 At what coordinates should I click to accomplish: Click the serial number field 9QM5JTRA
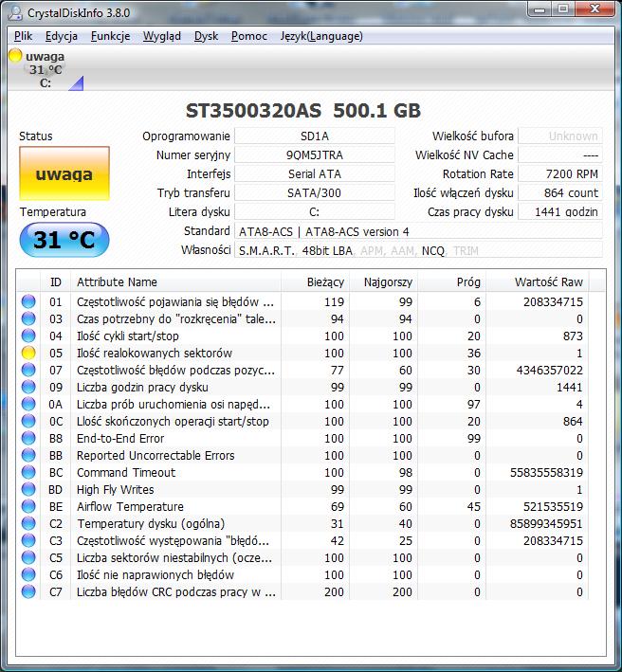(x=315, y=155)
